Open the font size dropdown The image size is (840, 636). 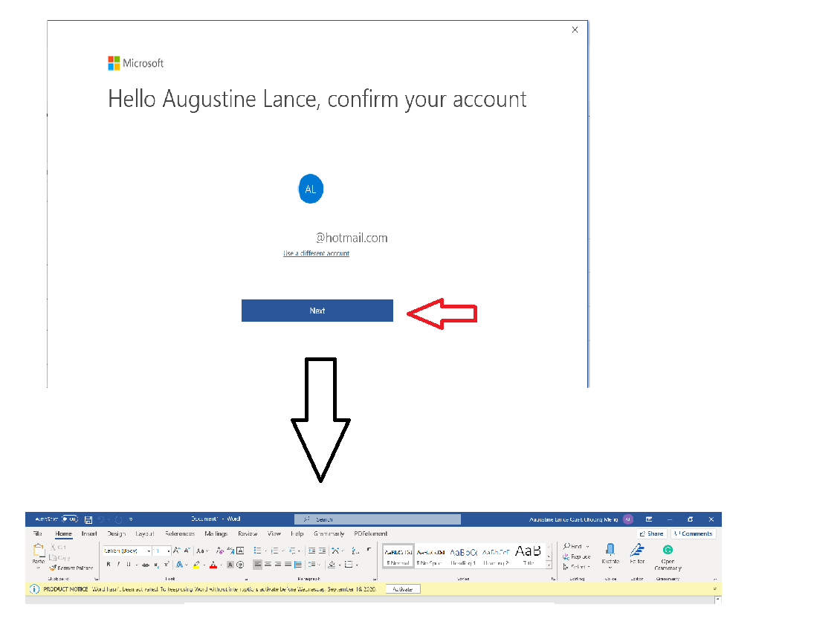(x=168, y=551)
